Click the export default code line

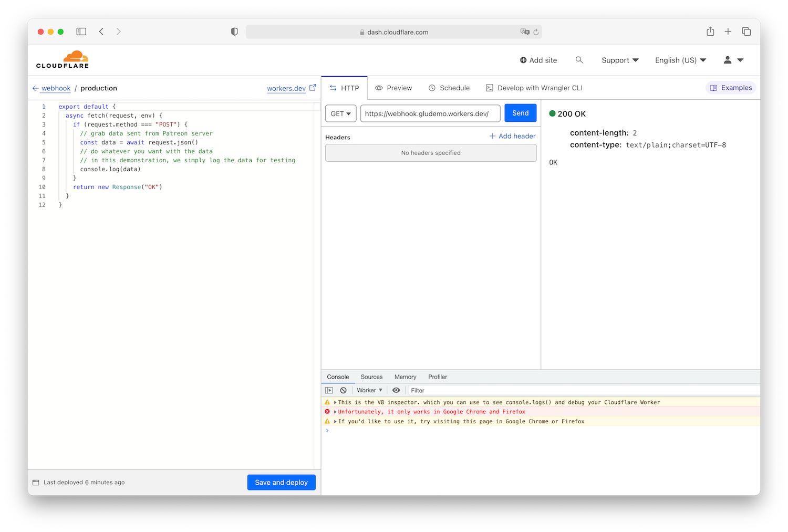click(x=87, y=107)
